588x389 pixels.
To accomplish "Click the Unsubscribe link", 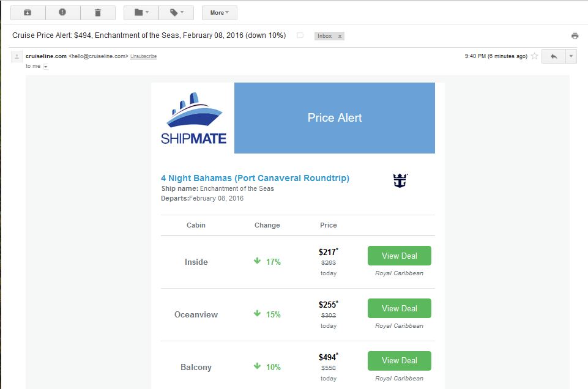I will (144, 56).
